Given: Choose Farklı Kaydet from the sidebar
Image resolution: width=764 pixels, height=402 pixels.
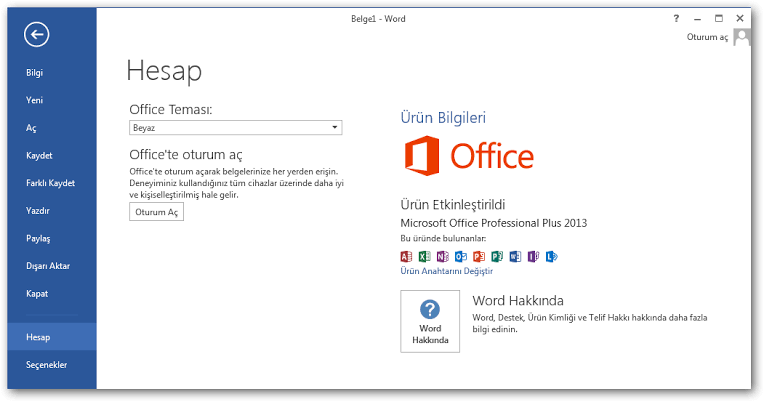Looking at the screenshot, I should [x=50, y=183].
